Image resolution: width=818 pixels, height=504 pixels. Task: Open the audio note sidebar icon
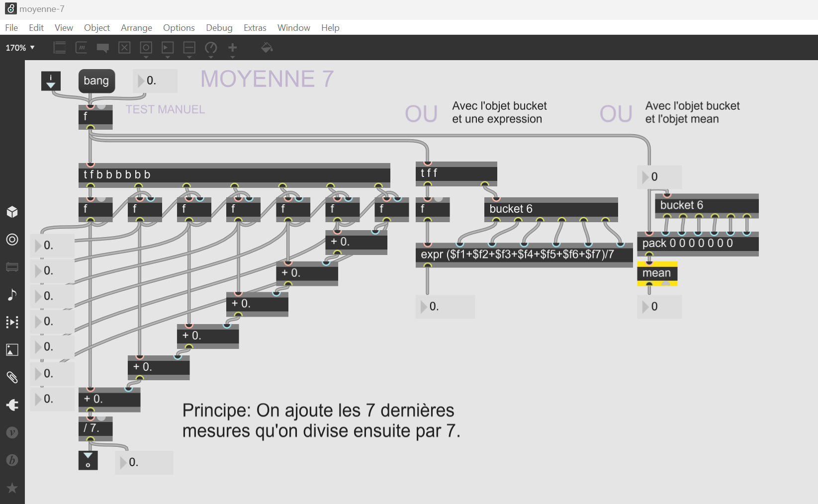coord(12,295)
